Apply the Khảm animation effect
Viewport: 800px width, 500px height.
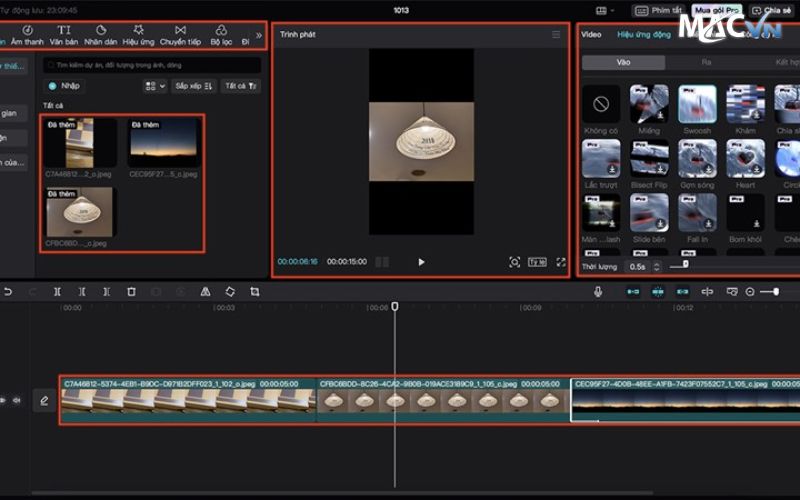(x=745, y=104)
